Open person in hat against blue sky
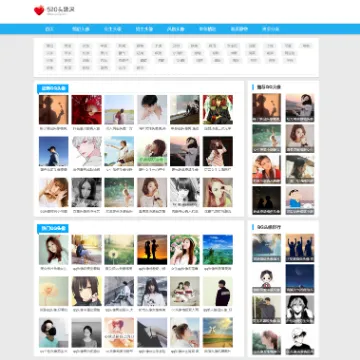 53,151
